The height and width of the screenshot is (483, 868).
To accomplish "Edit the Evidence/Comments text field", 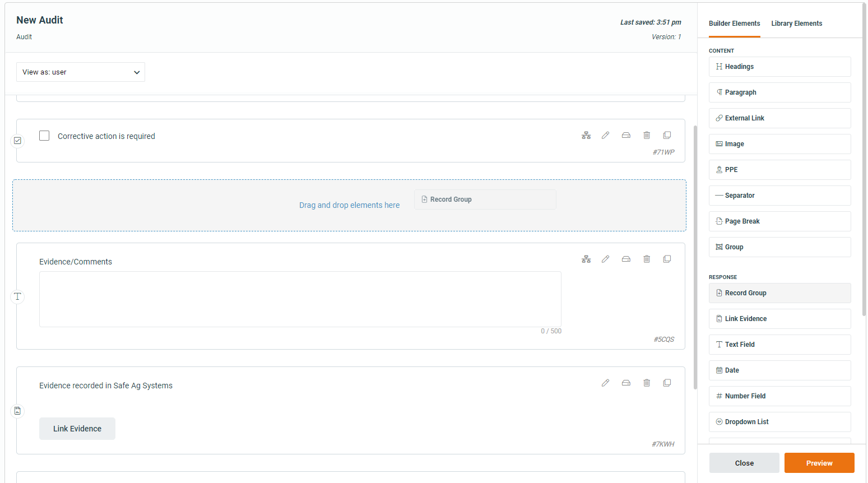I will (605, 259).
